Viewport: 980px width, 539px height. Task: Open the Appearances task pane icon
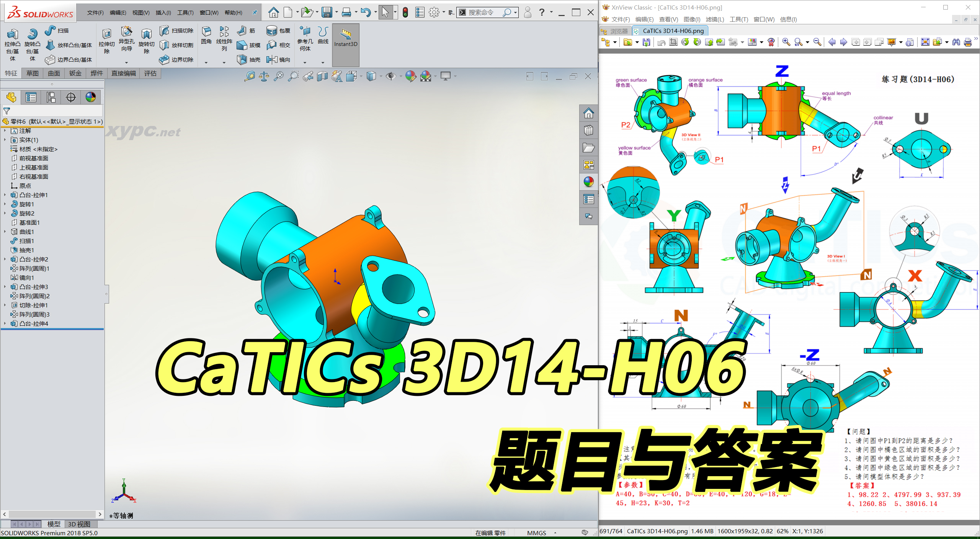point(588,182)
